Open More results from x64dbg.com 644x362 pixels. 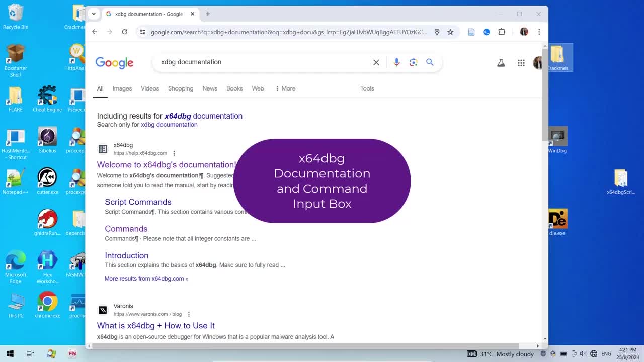click(x=146, y=279)
